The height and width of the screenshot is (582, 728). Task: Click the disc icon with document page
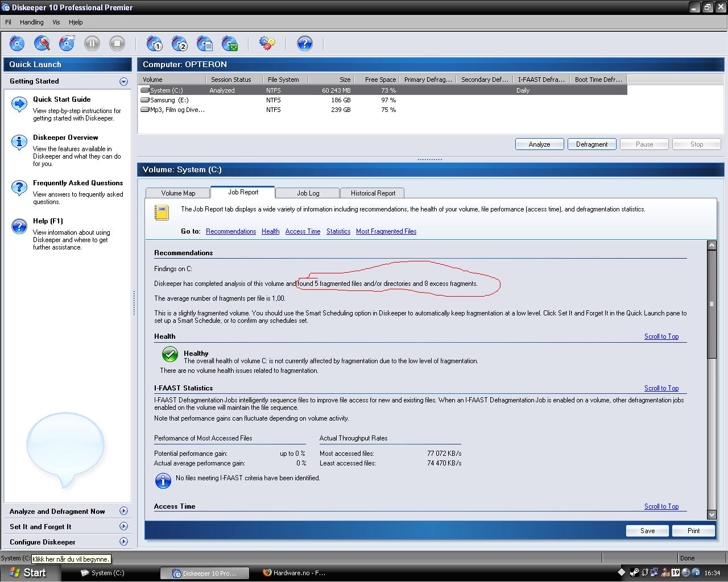click(205, 43)
